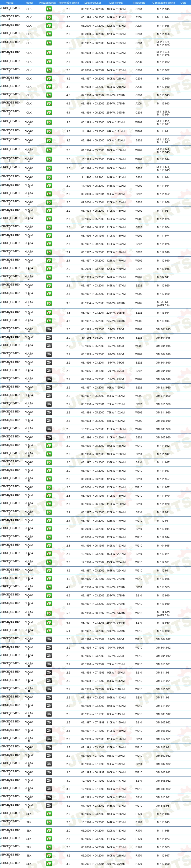Click the petrol icon in Klasa E AMG 5.0 row
The width and height of the screenshot is (191, 868).
coord(49,613)
